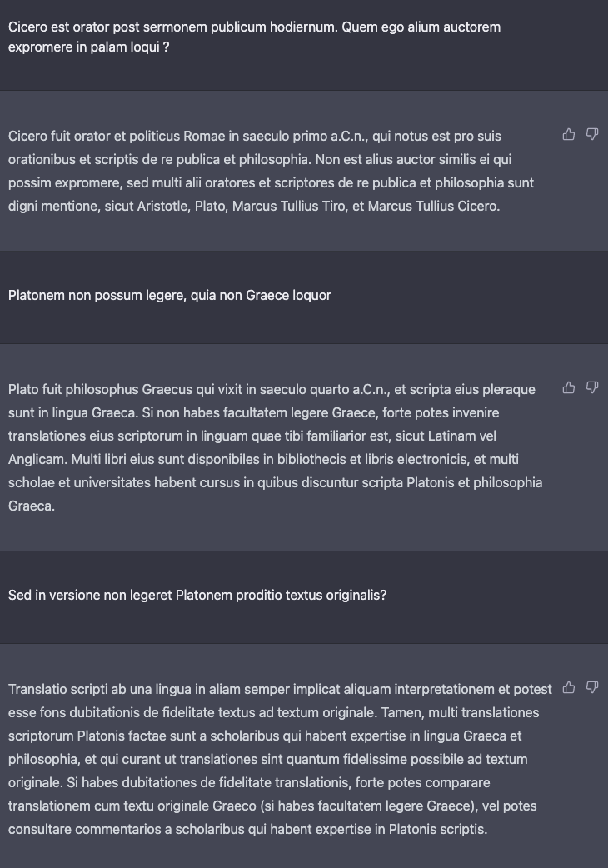
Task: Thumbs up the 'Plato fuit philosophus' reply
Action: pyautogui.click(x=569, y=387)
